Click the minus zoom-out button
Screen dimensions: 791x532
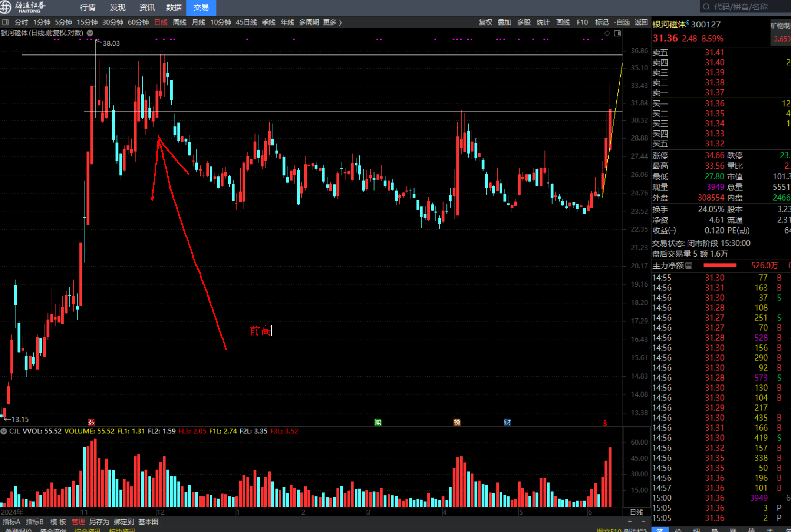tap(643, 521)
